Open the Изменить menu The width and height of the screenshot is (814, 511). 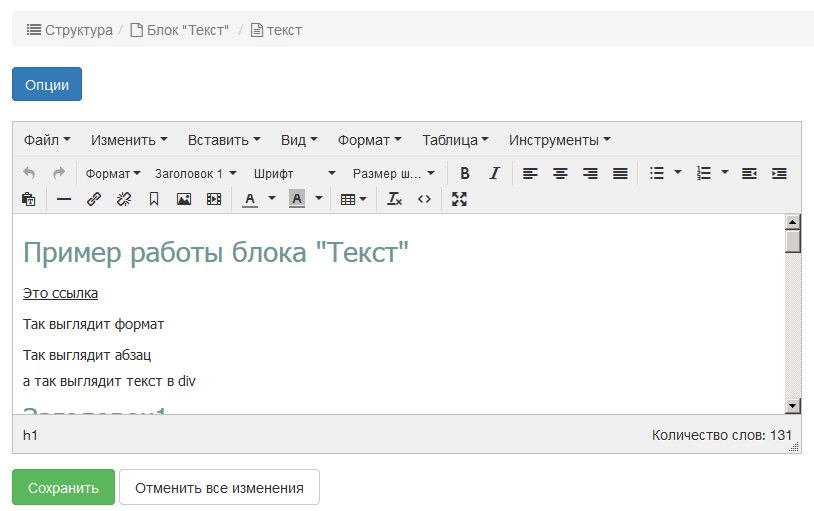tap(129, 140)
